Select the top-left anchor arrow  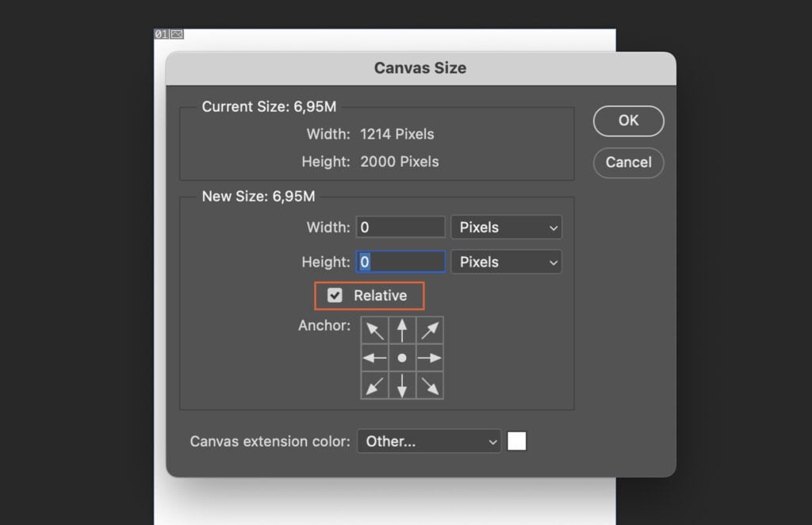pyautogui.click(x=374, y=329)
